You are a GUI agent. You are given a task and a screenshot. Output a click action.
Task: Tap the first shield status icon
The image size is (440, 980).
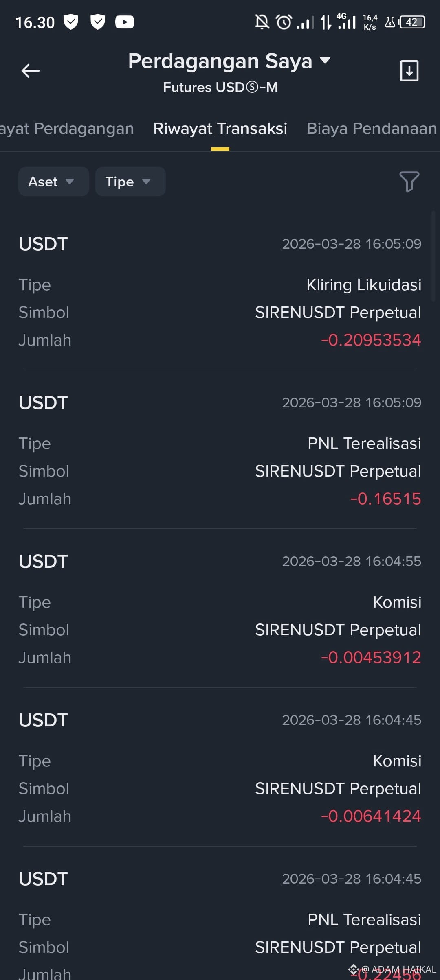tap(71, 22)
